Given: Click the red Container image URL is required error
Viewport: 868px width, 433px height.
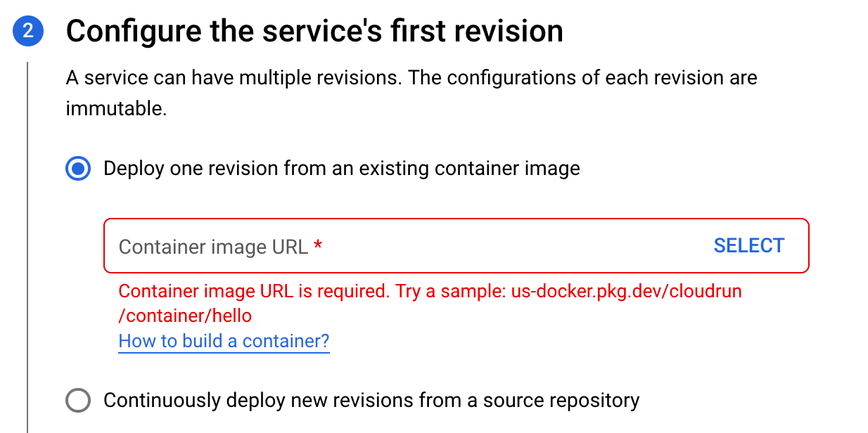Looking at the screenshot, I should point(253,291).
